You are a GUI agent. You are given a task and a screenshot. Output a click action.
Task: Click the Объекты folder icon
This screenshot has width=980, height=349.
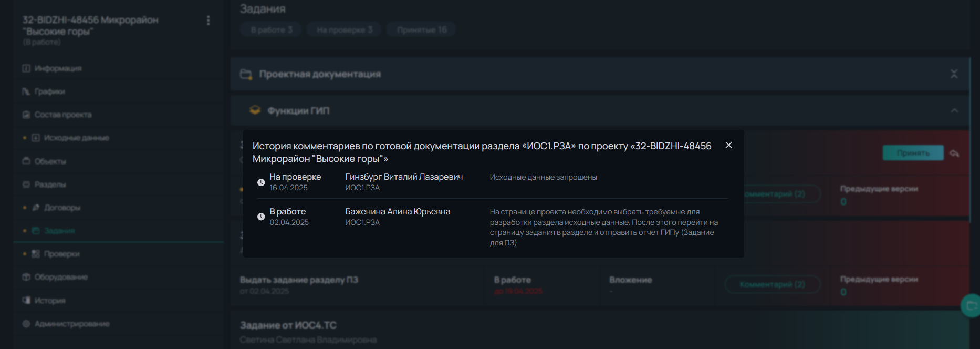[26, 161]
